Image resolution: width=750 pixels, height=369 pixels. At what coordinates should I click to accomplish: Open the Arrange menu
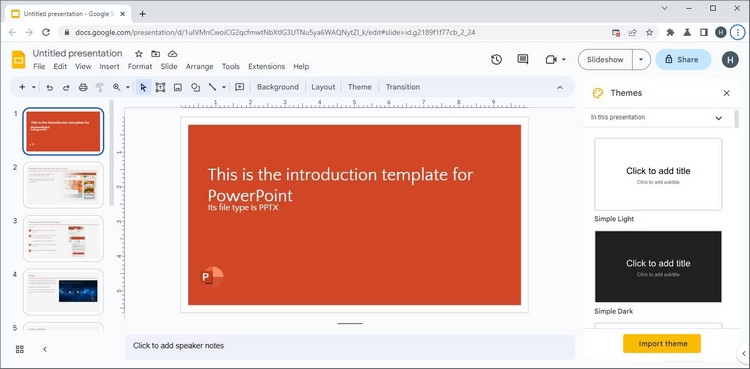tap(198, 67)
